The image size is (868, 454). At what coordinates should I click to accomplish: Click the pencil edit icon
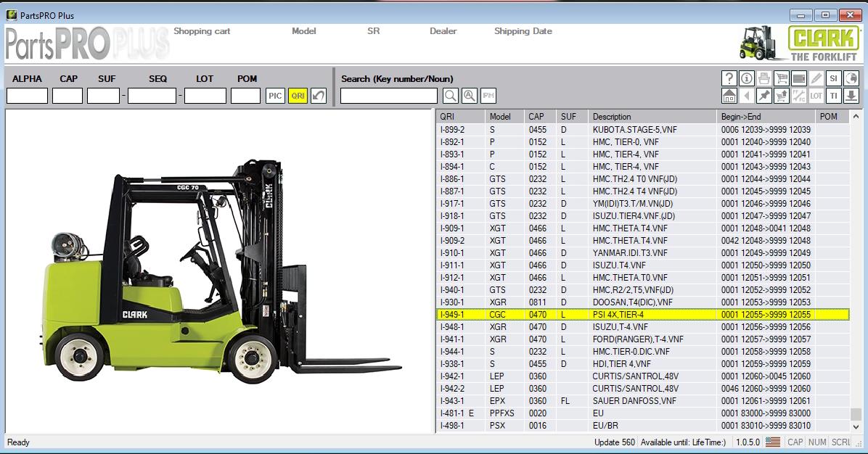click(x=816, y=78)
